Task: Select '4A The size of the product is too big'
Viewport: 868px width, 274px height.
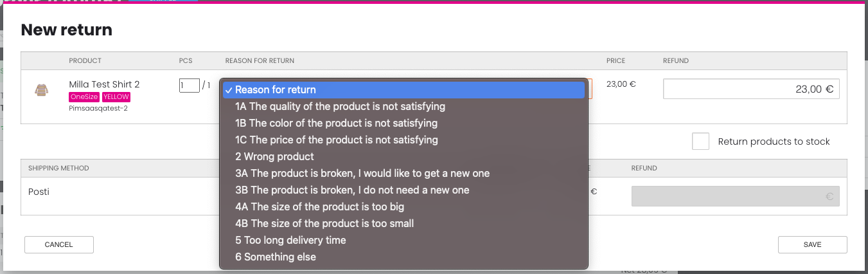Action: click(x=403, y=207)
